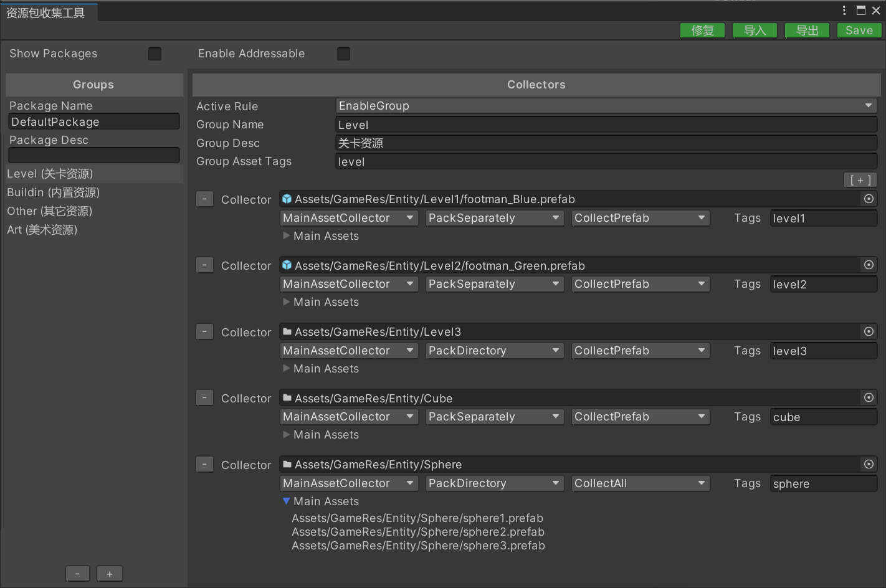Click the green Save button
This screenshot has height=588, width=886.
tap(859, 31)
